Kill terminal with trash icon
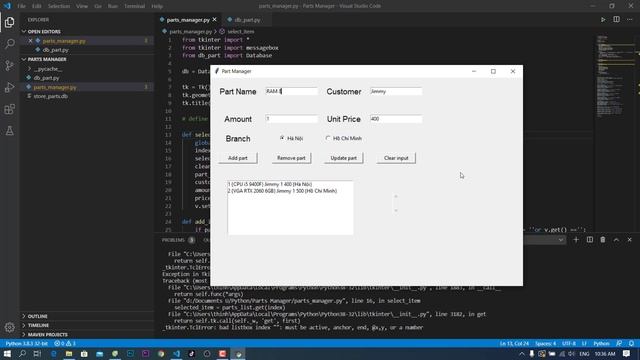This screenshot has width=640, height=360. click(x=603, y=240)
